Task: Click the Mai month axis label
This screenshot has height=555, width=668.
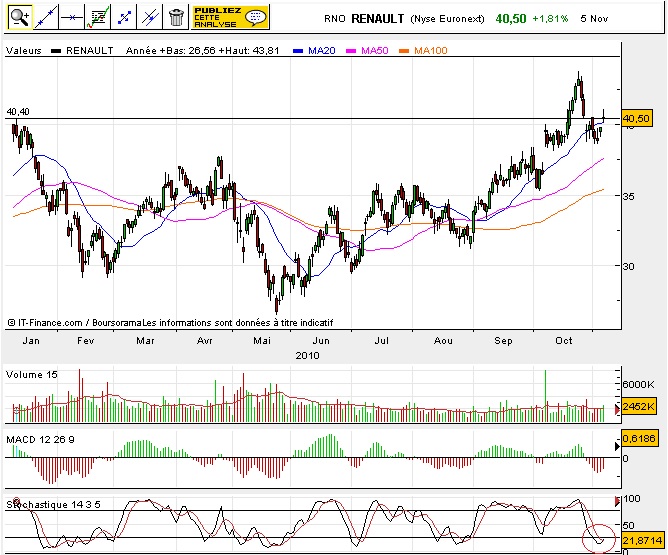Action: pos(262,341)
